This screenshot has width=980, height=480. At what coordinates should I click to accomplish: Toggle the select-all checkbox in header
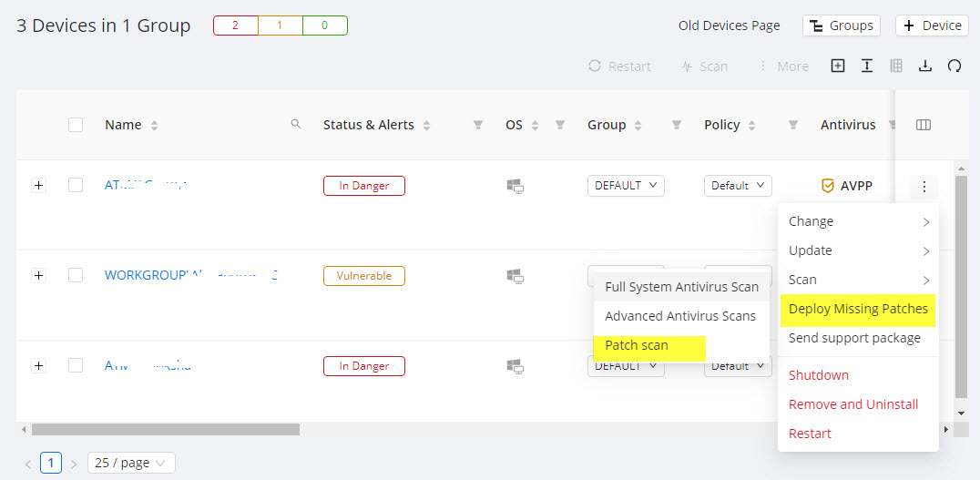pos(76,125)
